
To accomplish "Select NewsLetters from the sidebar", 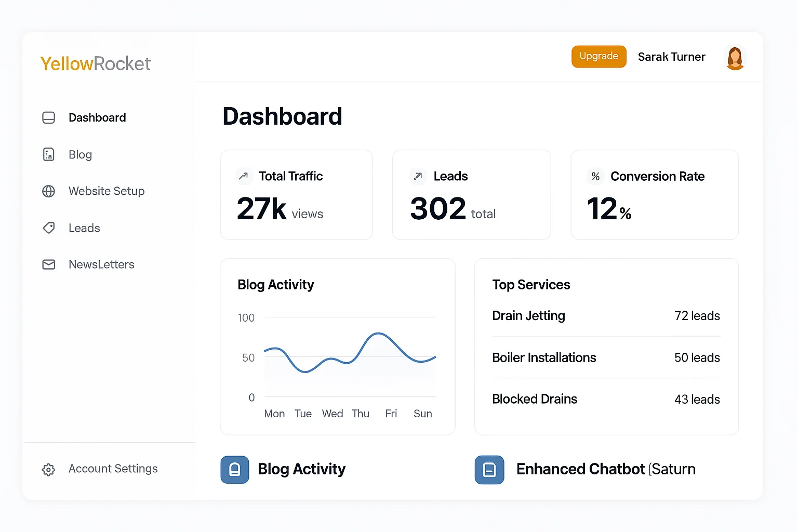I will (x=101, y=264).
